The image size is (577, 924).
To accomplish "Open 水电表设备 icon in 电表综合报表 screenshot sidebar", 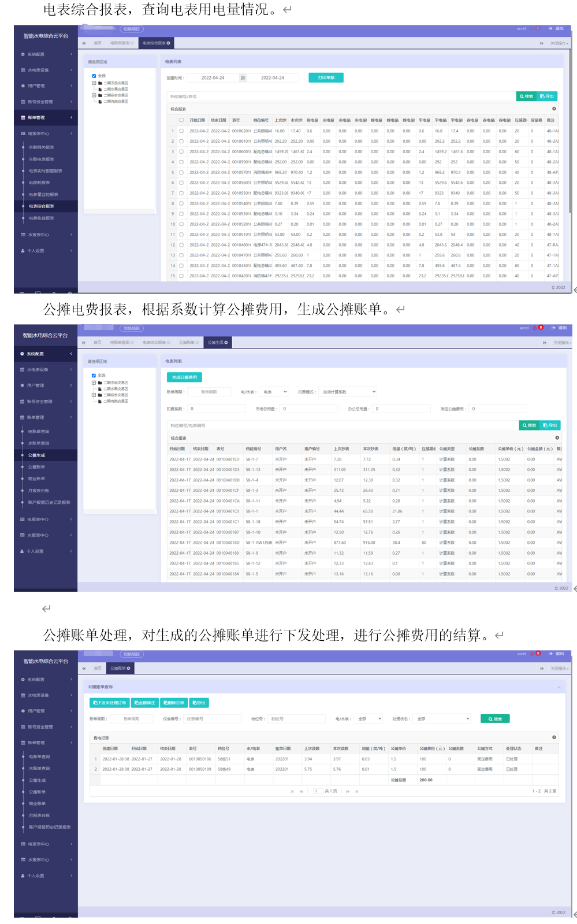I will click(23, 70).
